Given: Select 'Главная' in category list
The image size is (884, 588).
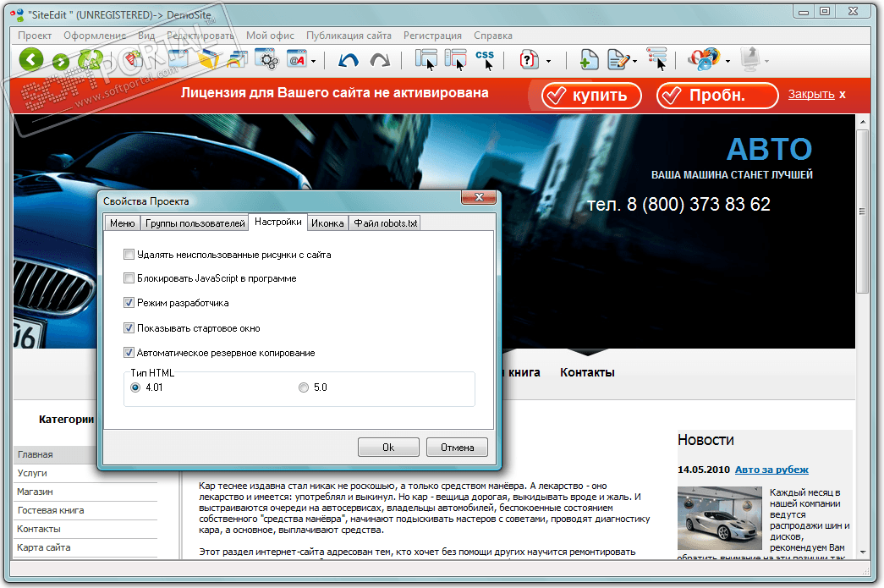Looking at the screenshot, I should [x=35, y=454].
